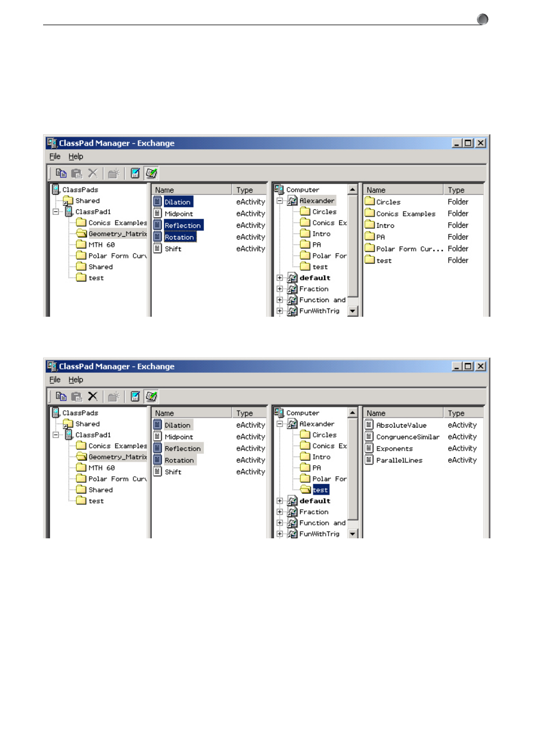Expand the default node in the upper window Computer tree
The image size is (534, 756).
[280, 278]
